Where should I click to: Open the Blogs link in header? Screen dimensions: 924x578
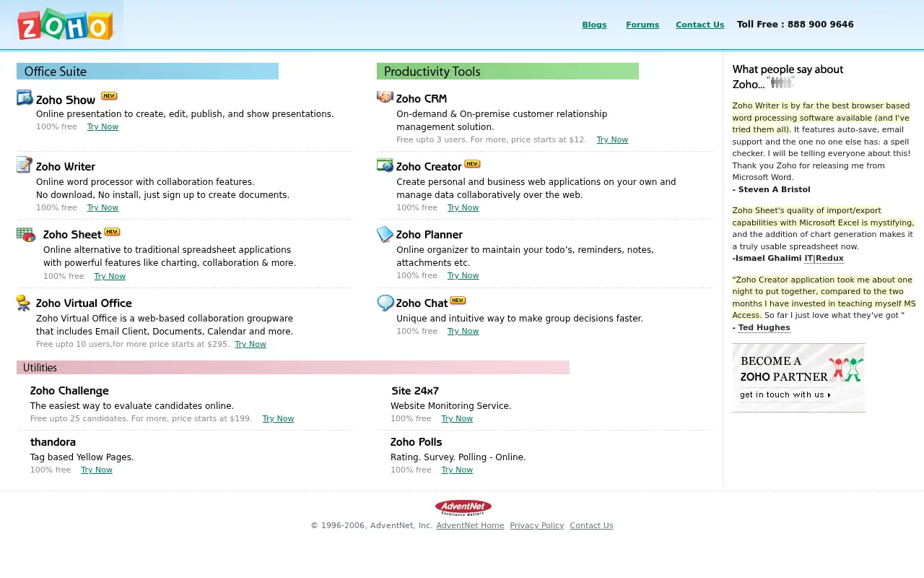(x=594, y=25)
